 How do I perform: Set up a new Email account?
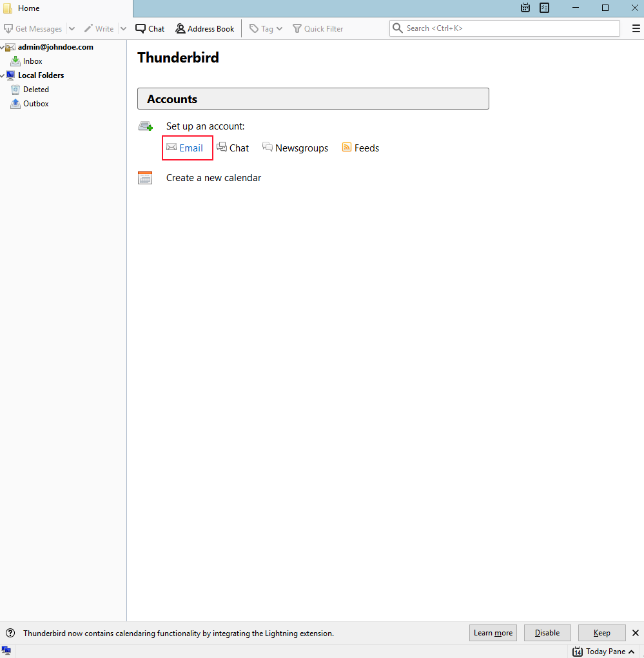(x=191, y=148)
